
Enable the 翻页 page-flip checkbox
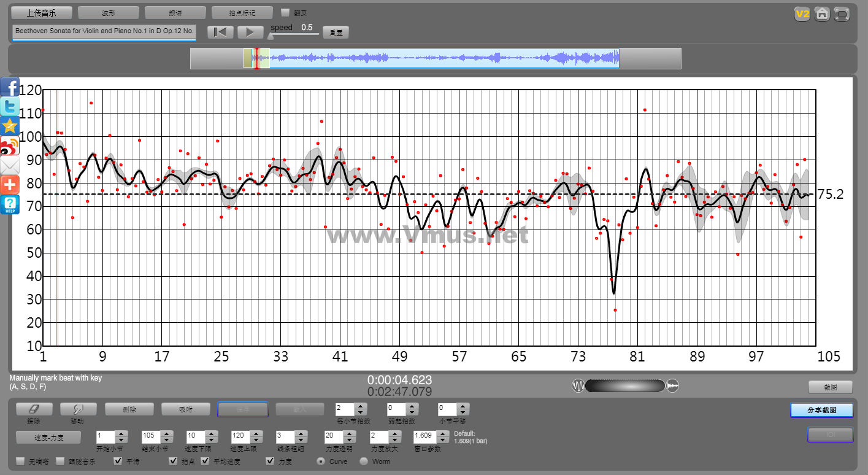point(285,12)
